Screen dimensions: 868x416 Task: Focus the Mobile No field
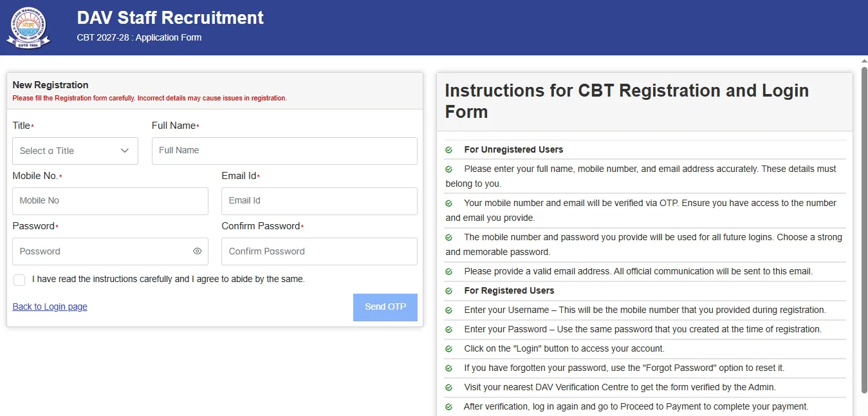[x=110, y=201]
